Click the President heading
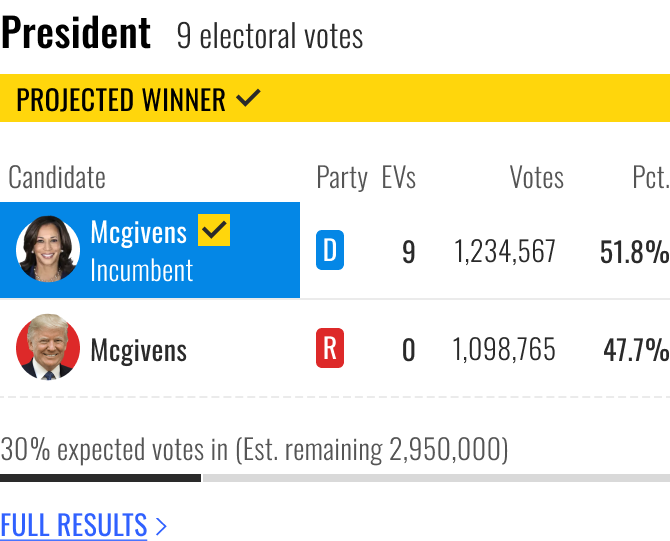 click(76, 32)
